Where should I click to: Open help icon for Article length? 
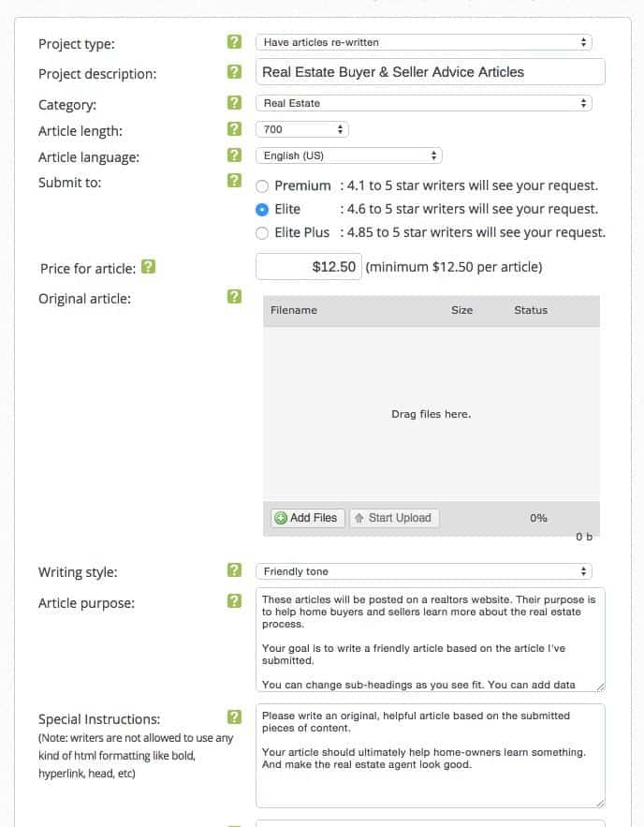pos(234,129)
